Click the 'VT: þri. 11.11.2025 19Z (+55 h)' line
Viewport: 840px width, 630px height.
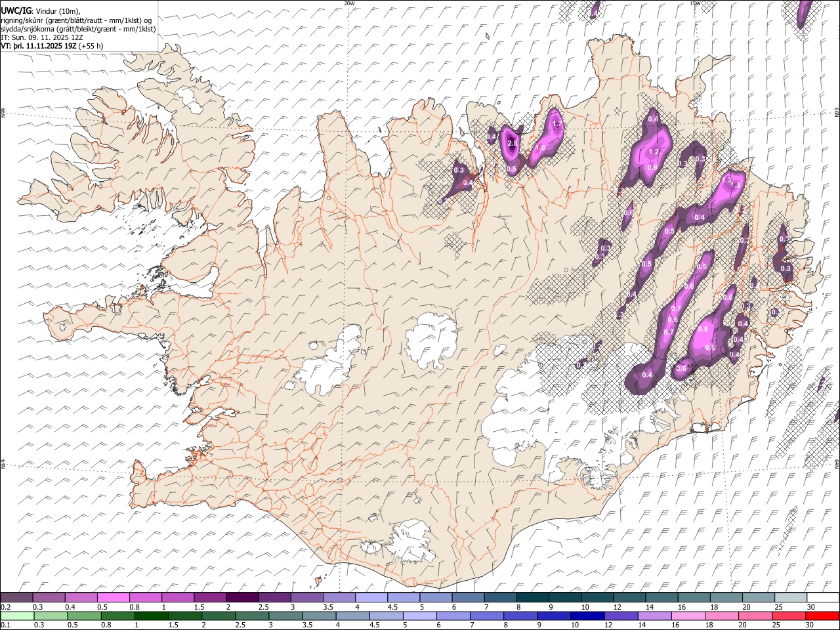click(52, 46)
